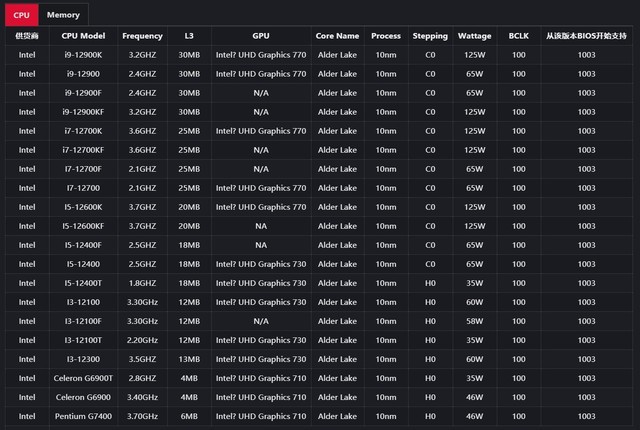Click the i7-12700KF model cell
The width and height of the screenshot is (640, 430).
(84, 150)
